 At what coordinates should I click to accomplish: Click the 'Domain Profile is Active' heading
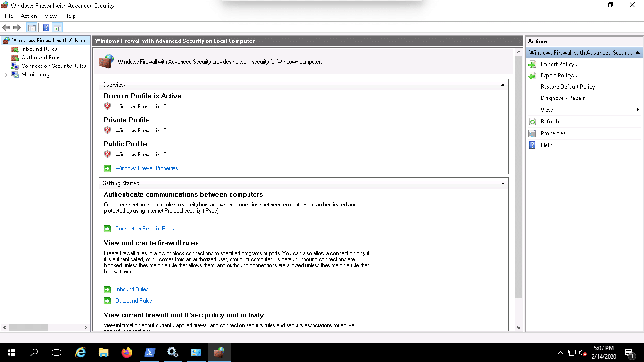pos(142,96)
